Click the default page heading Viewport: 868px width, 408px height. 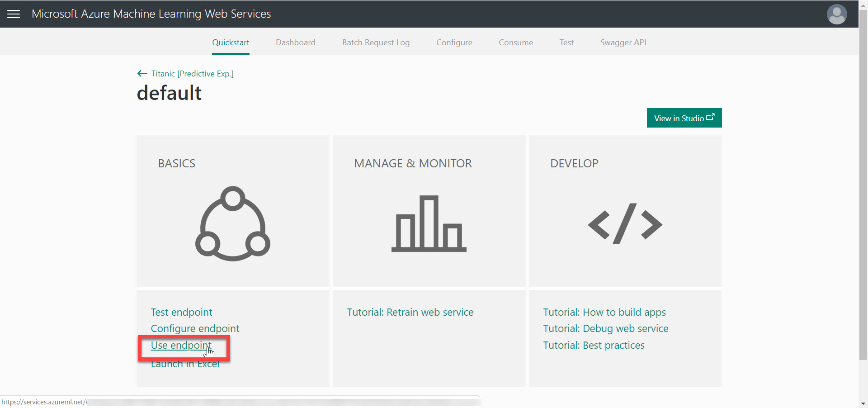[x=169, y=93]
